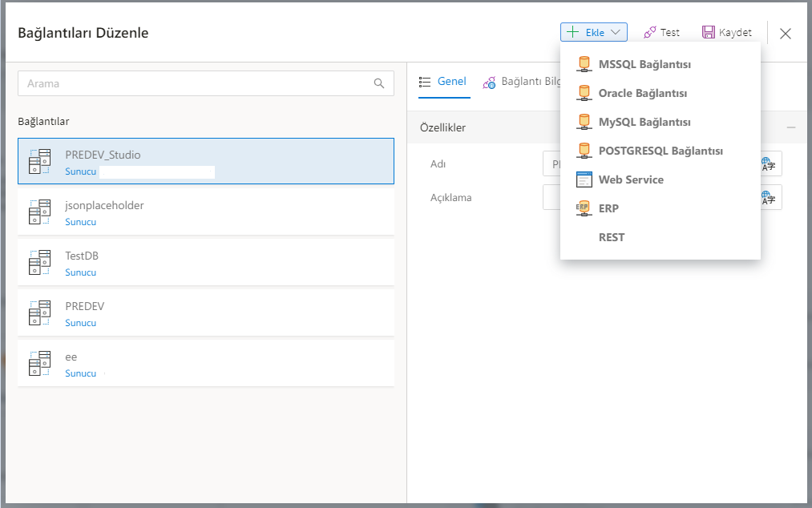
Task: Click the Web Service window icon
Action: 584,179
